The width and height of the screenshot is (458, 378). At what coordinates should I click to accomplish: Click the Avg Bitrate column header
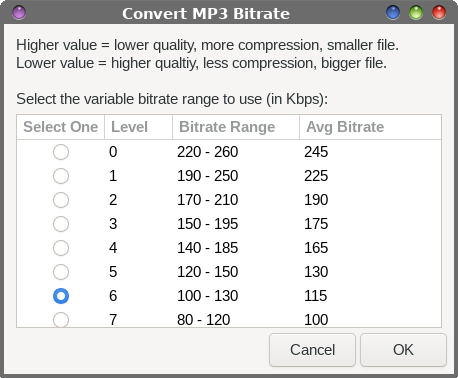(x=370, y=127)
